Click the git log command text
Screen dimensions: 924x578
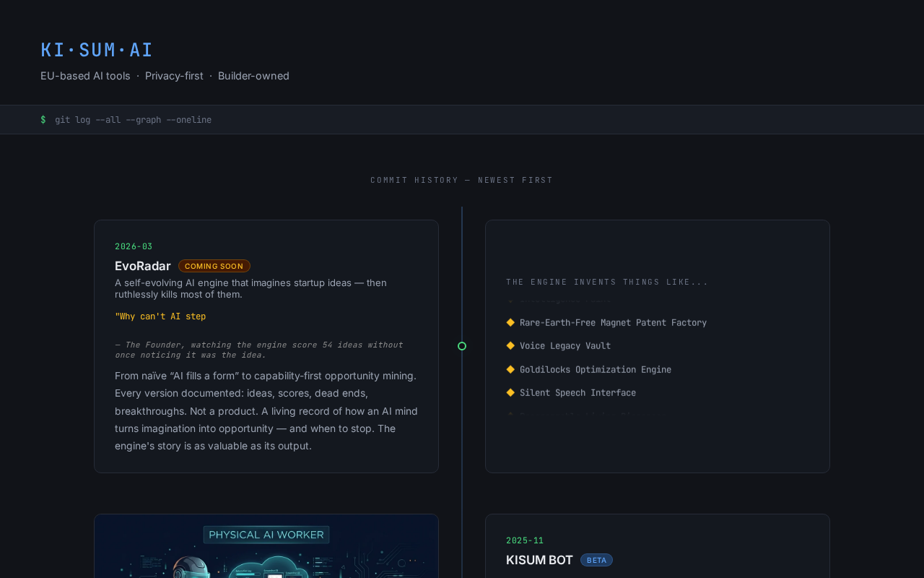coord(134,120)
